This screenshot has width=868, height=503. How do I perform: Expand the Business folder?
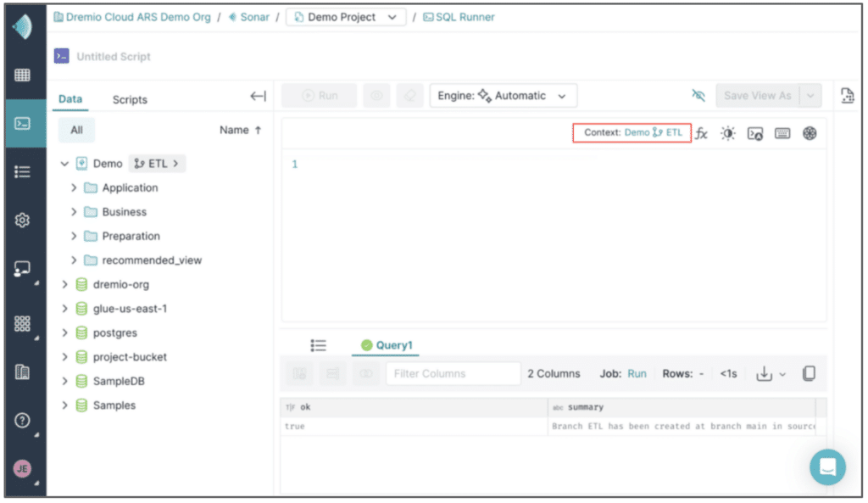coord(74,212)
